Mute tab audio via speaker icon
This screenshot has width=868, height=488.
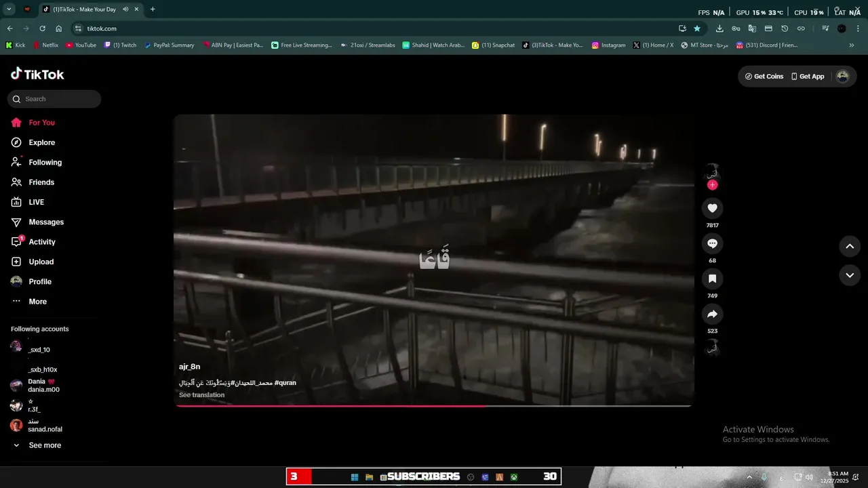(125, 9)
